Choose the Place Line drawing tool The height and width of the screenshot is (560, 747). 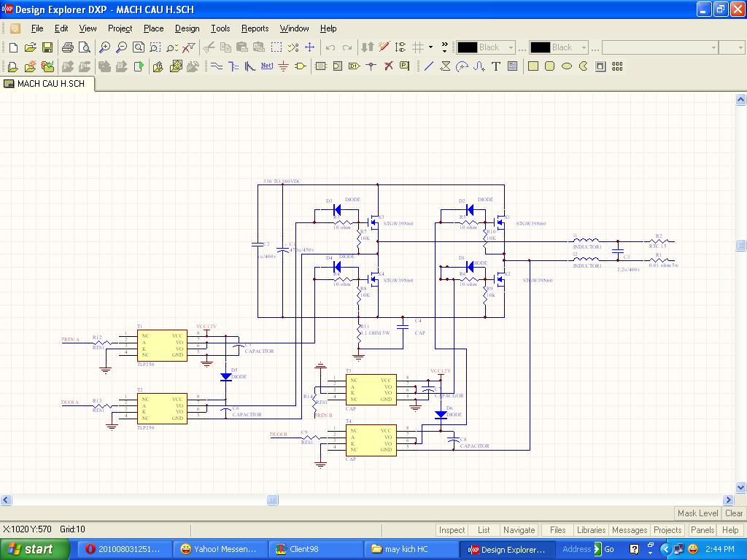point(428,66)
